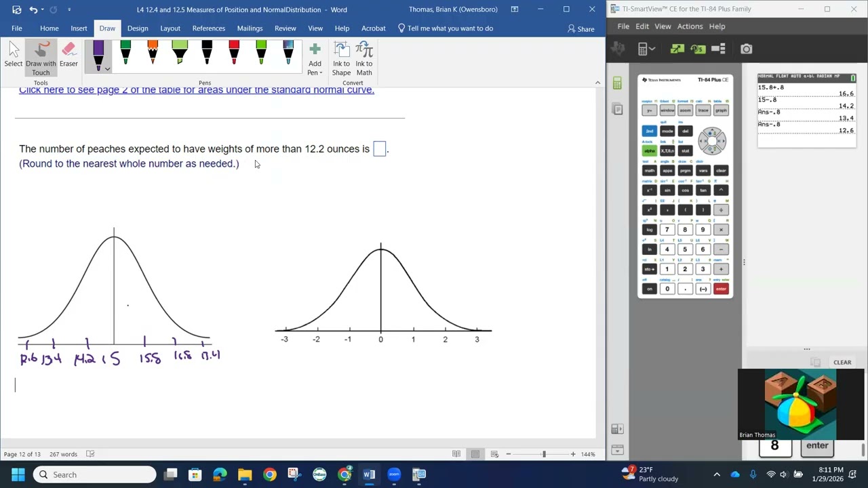Open TI-SmartView File menu
Image resolution: width=868 pixels, height=488 pixels.
(x=623, y=26)
